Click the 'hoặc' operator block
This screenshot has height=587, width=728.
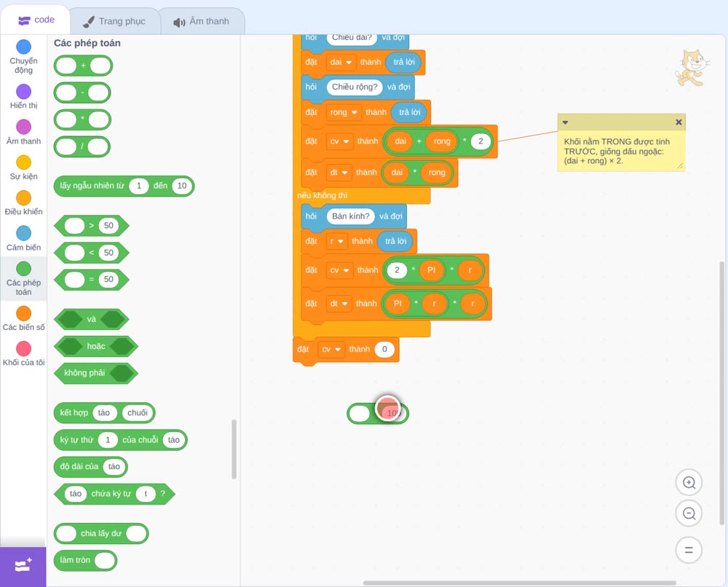pyautogui.click(x=96, y=346)
